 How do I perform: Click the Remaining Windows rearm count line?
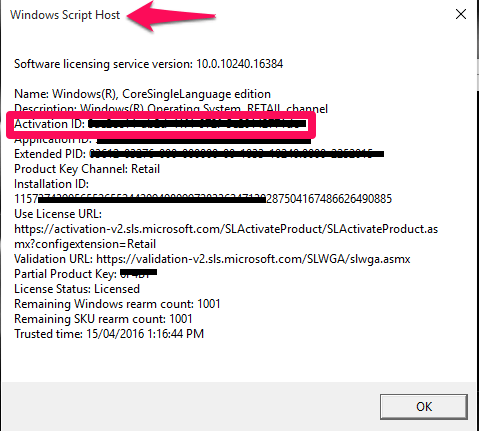(117, 304)
